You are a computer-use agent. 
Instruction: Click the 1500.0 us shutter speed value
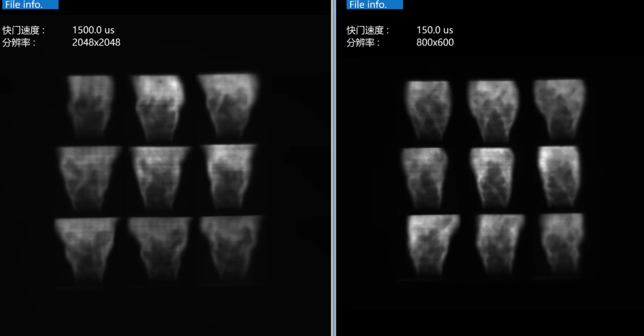93,30
